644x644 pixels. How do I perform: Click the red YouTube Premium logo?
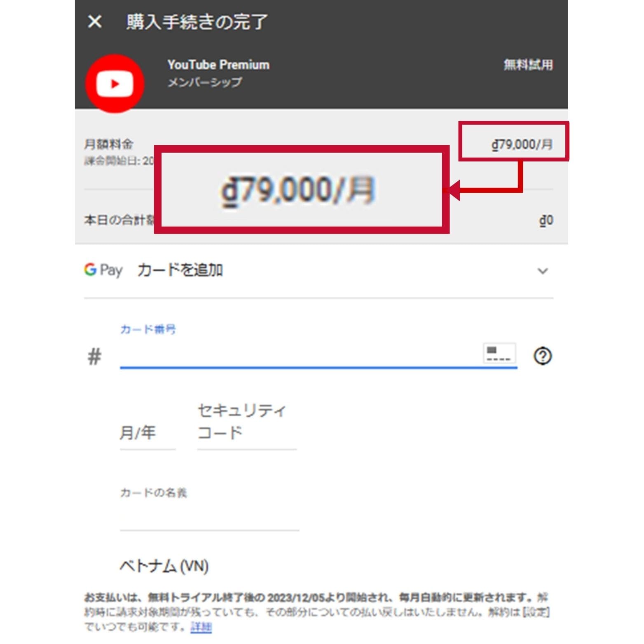pos(115,84)
